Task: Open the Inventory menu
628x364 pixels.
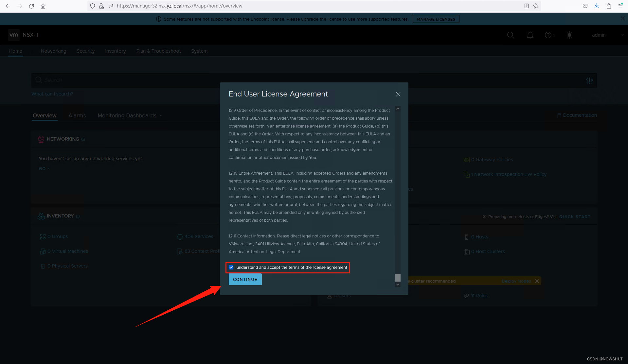Action: click(115, 51)
